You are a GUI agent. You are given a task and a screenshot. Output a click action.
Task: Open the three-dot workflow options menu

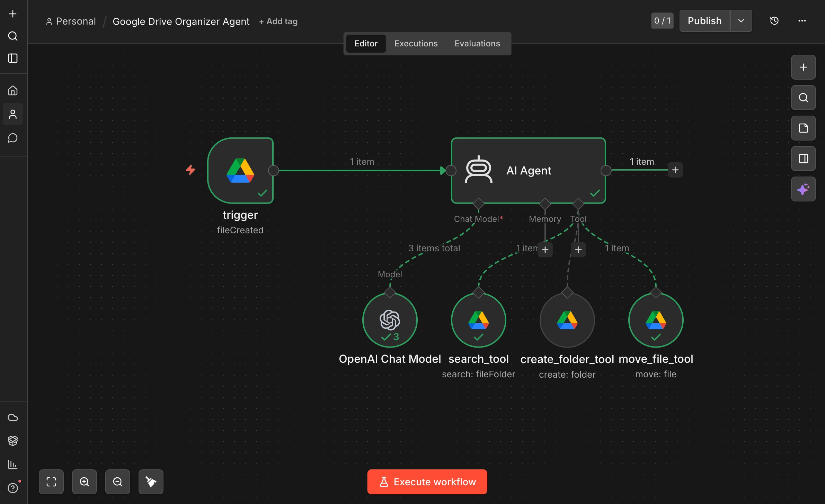(x=802, y=21)
